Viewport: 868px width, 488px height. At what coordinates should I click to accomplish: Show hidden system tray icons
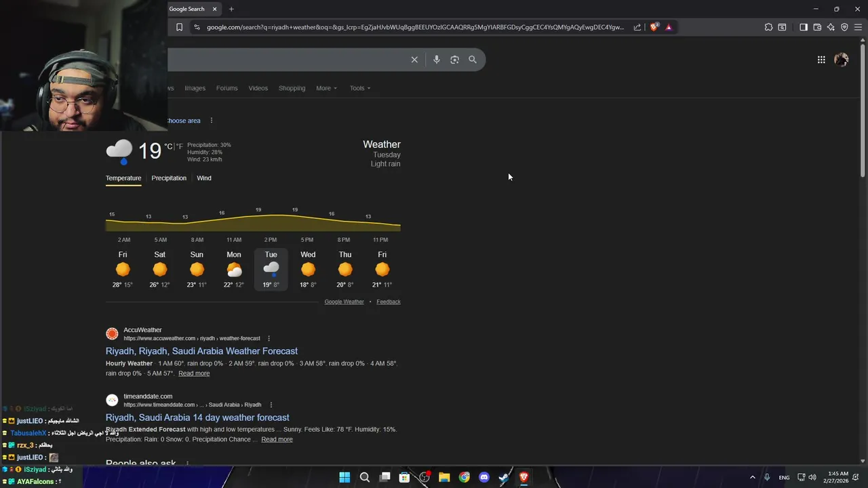coord(752,477)
